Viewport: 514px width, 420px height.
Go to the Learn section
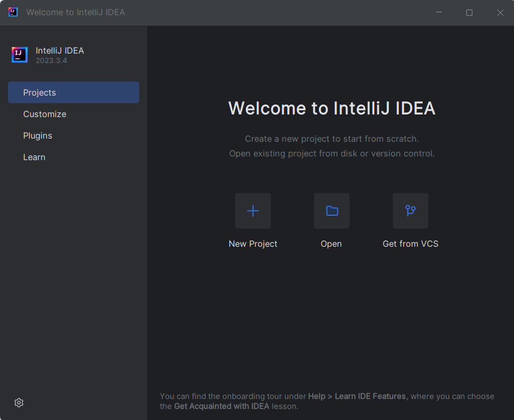[x=34, y=157]
